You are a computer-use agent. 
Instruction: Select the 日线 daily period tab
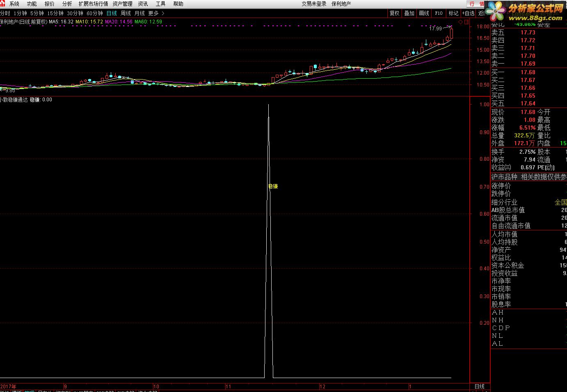click(112, 13)
